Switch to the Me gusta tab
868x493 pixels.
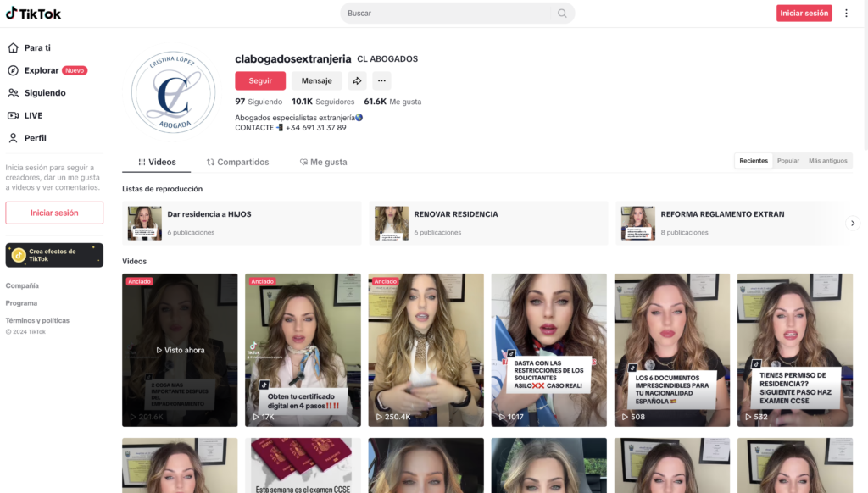tap(323, 162)
